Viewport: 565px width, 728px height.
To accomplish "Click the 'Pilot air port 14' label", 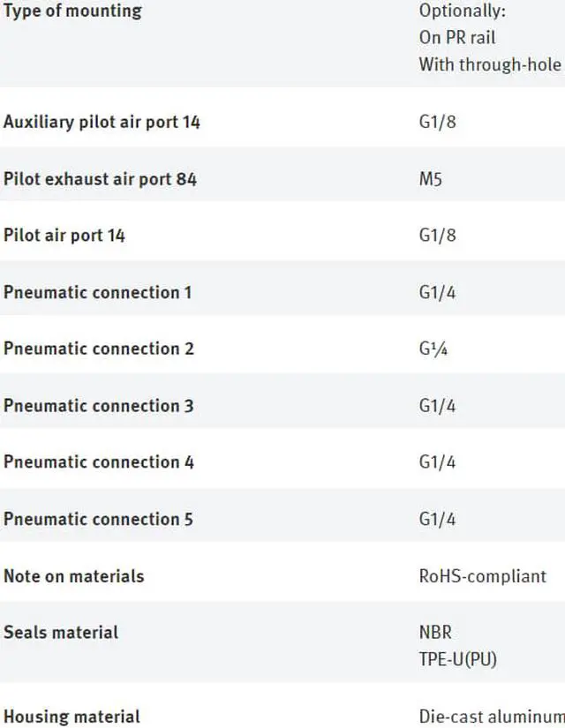I will pos(64,236).
